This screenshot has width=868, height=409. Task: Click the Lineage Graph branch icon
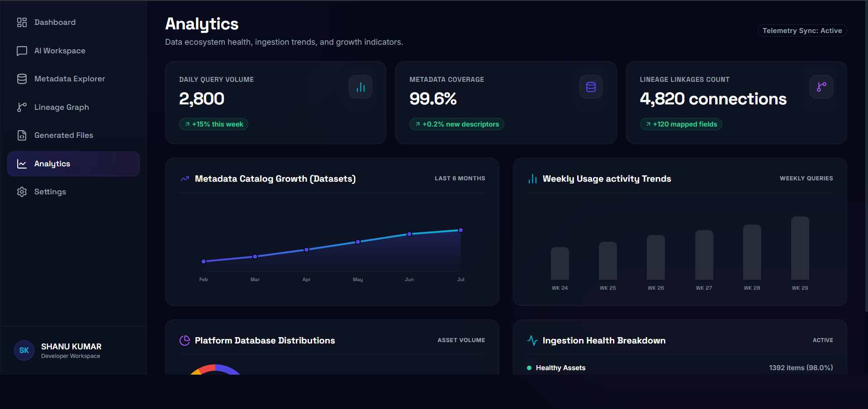click(x=22, y=107)
